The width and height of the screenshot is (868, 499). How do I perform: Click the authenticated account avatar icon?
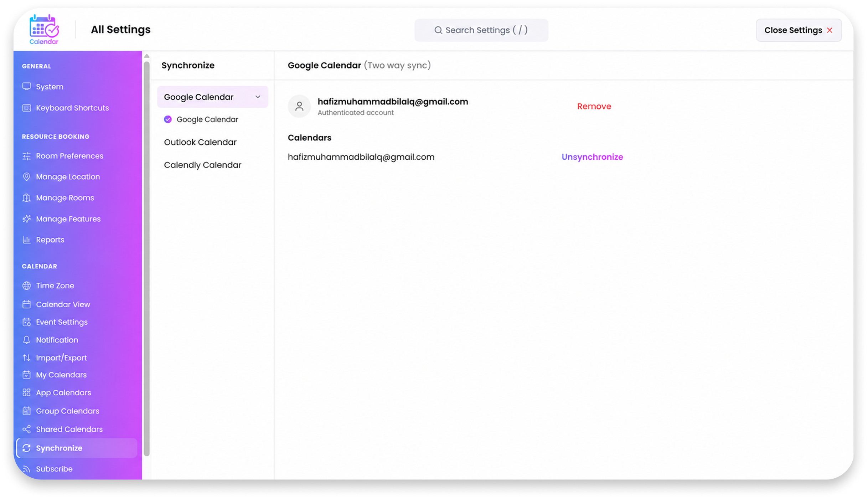(x=299, y=106)
